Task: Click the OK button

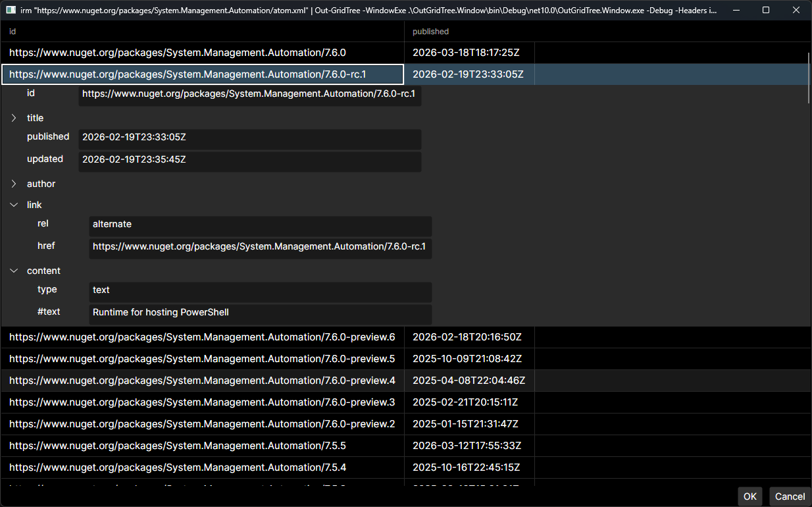Action: point(750,496)
